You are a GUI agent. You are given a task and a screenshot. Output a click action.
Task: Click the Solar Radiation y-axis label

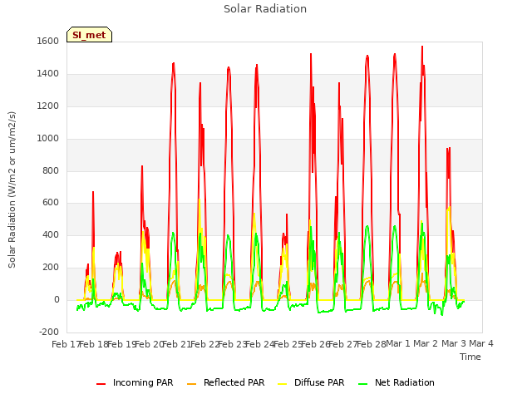(x=12, y=190)
